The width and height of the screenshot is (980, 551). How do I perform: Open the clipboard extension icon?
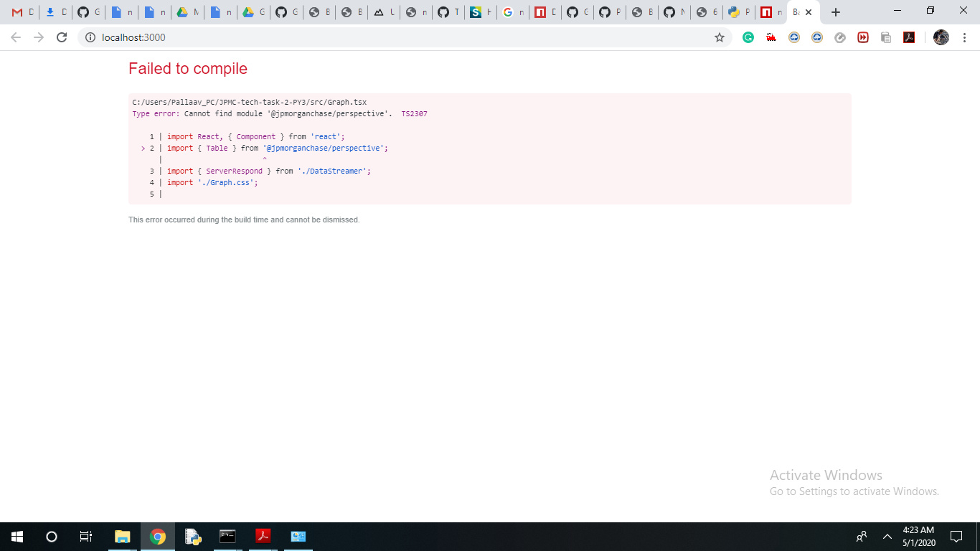885,37
